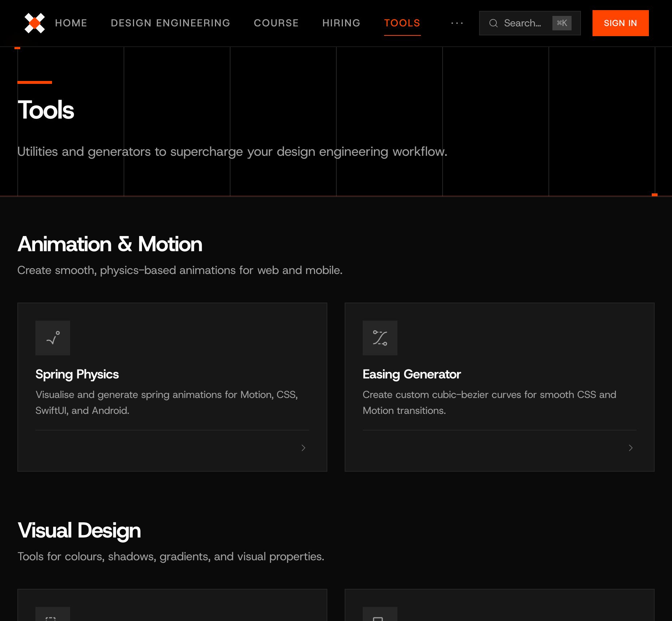The height and width of the screenshot is (621, 672).
Task: Click the Easing Generator bezier icon
Action: [380, 338]
